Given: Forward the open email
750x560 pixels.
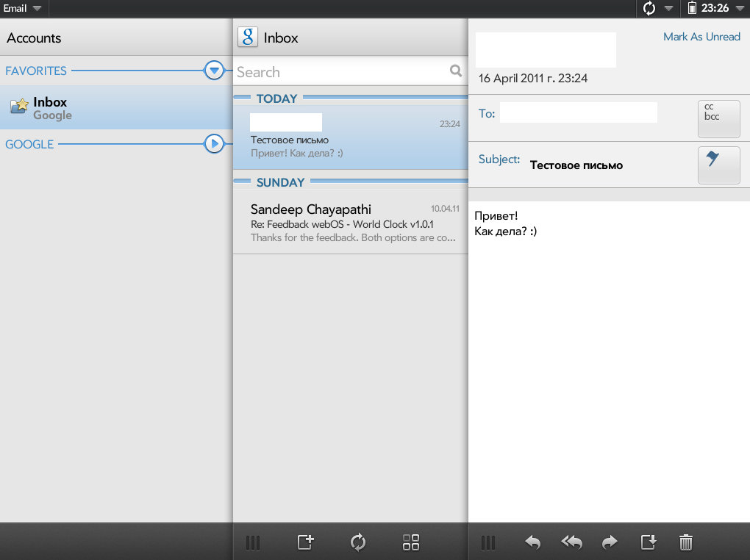Looking at the screenshot, I should pos(610,543).
